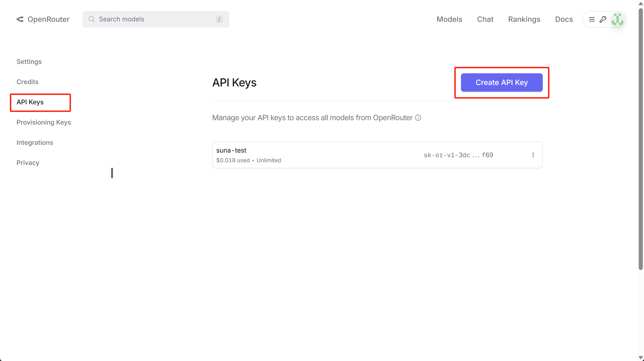The width and height of the screenshot is (644, 361).
Task: Click the page vertical scrollbar thumb
Action: point(641,139)
